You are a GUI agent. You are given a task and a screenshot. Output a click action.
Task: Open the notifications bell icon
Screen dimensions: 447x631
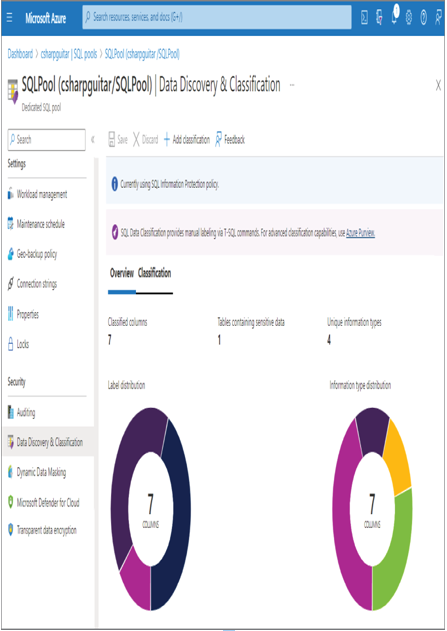[x=395, y=16]
